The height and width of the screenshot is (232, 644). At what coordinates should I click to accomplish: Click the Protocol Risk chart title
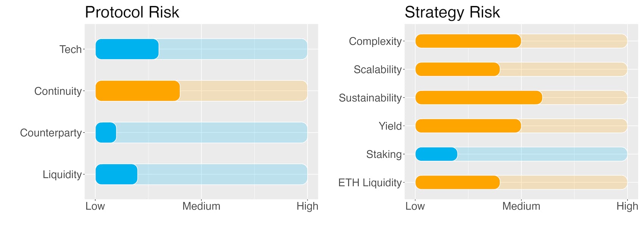click(132, 12)
